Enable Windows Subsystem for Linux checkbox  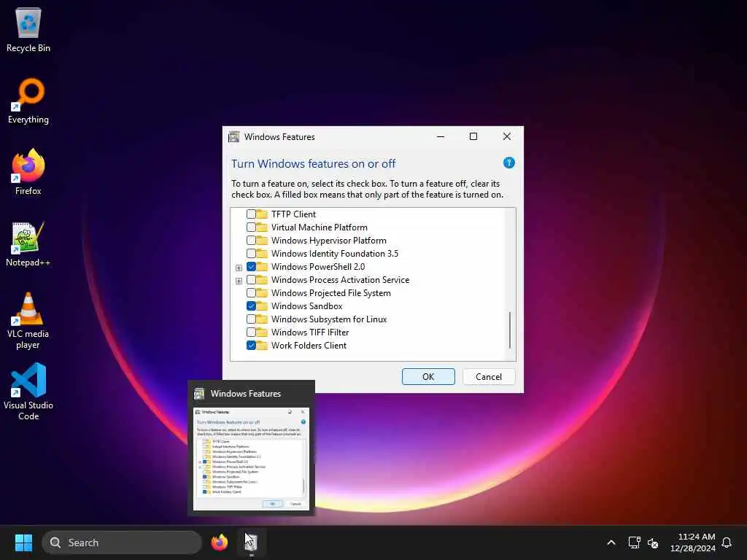point(251,319)
